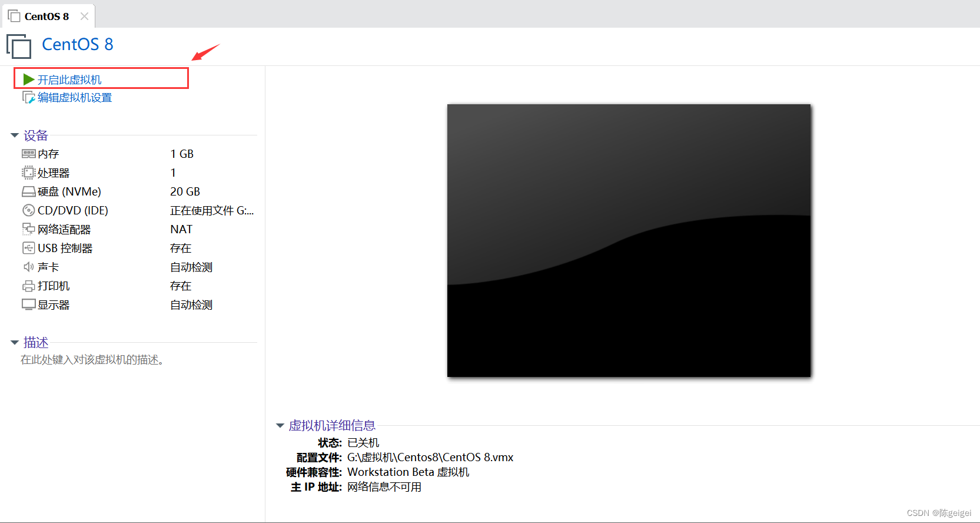980x523 pixels.
Task: Select the 硬盘 (NVMe) device label
Action: (x=69, y=191)
